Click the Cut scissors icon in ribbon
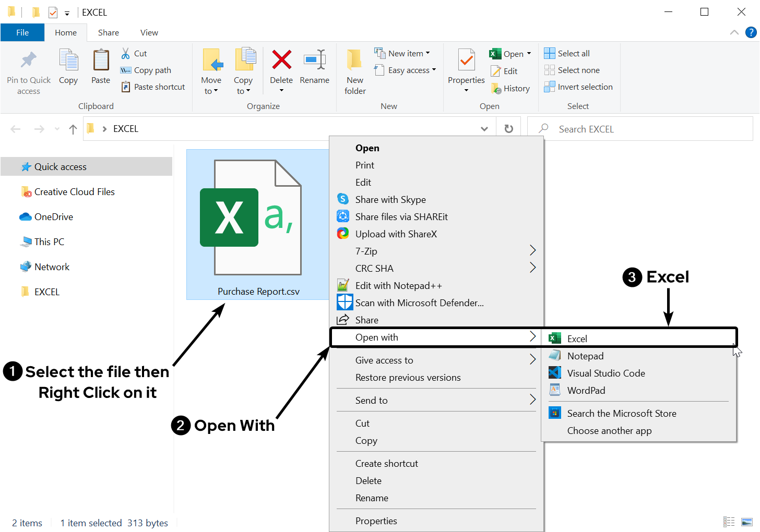The height and width of the screenshot is (532, 760). pyautogui.click(x=126, y=53)
